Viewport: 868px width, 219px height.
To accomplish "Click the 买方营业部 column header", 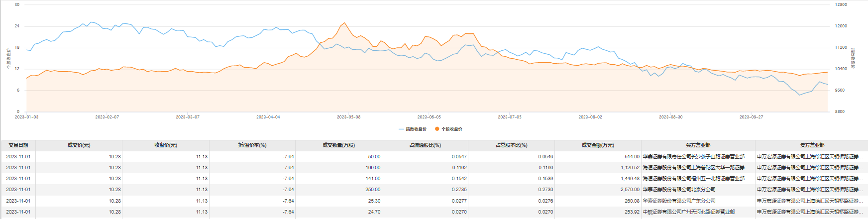I will [x=698, y=145].
